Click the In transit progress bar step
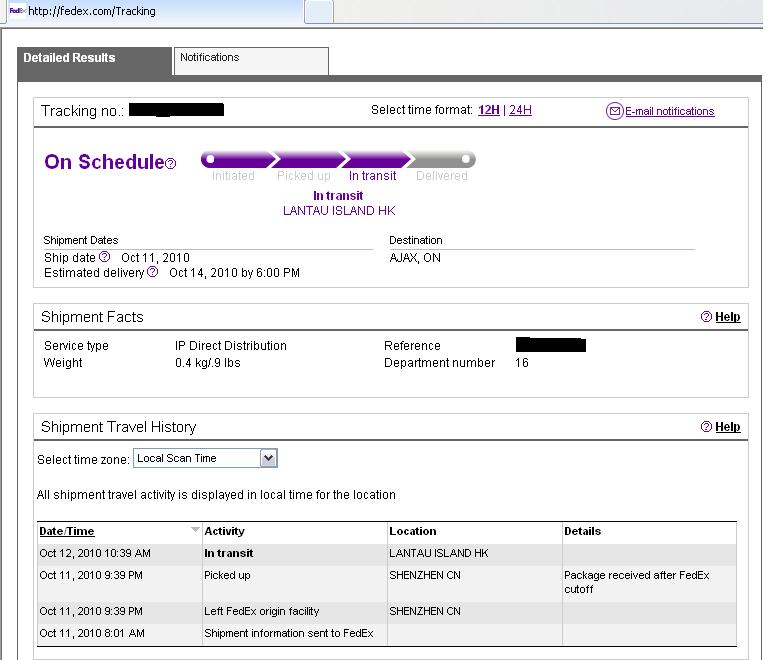 (373, 160)
